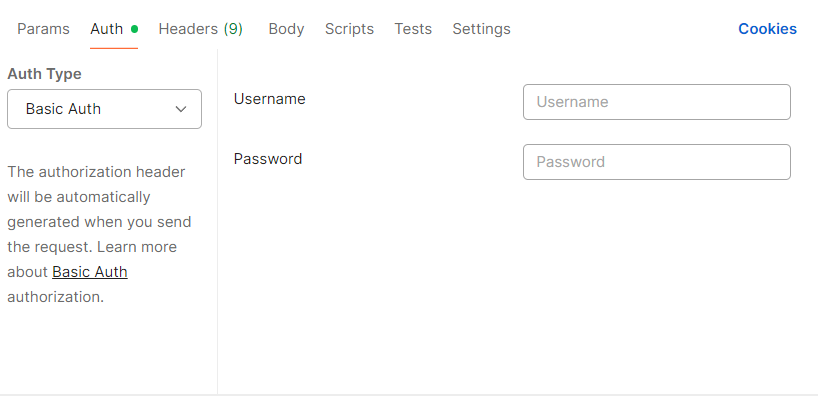Image resolution: width=818 pixels, height=402 pixels.
Task: Open the Headers (9) tab
Action: pos(200,29)
